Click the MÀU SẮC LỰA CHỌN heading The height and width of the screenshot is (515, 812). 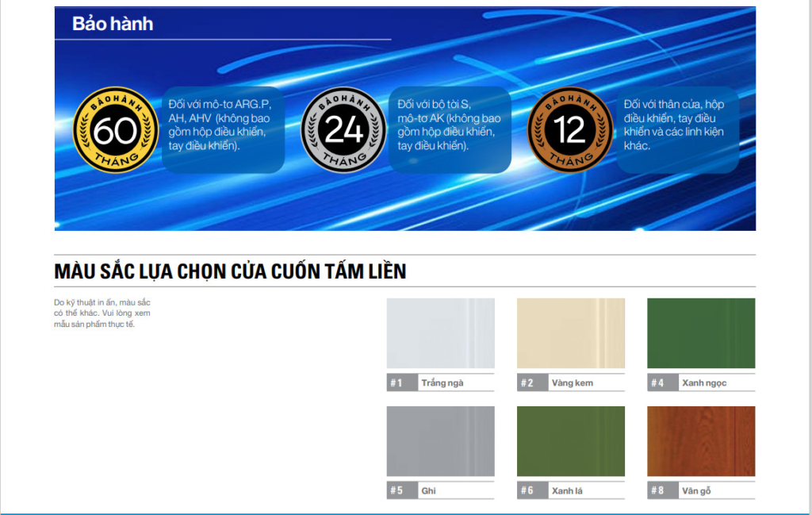coord(230,271)
